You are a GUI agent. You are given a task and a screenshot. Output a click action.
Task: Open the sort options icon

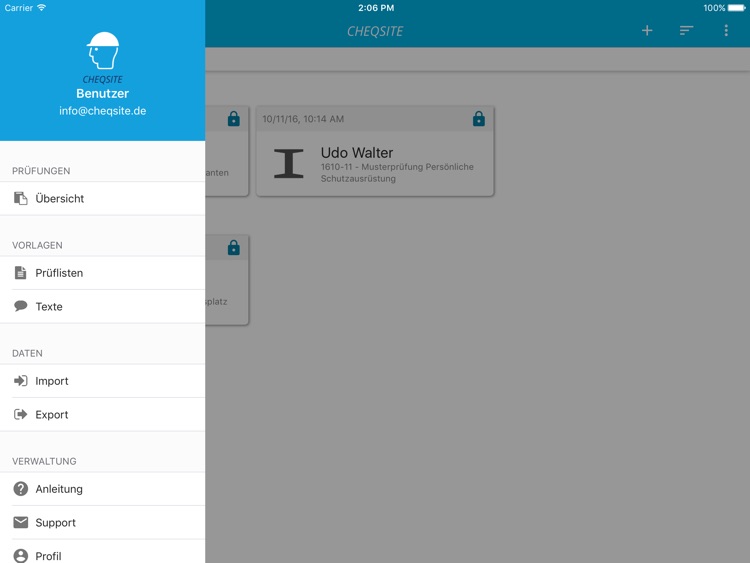[686, 31]
